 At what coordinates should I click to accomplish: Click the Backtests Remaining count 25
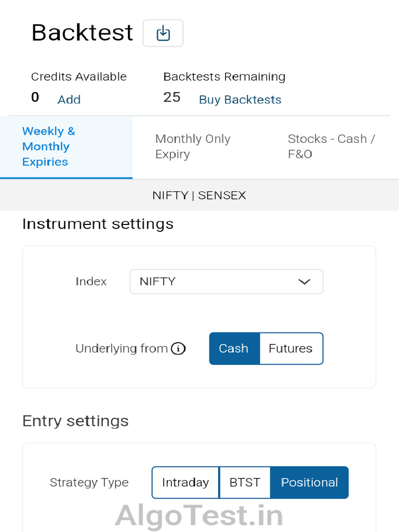pyautogui.click(x=172, y=97)
